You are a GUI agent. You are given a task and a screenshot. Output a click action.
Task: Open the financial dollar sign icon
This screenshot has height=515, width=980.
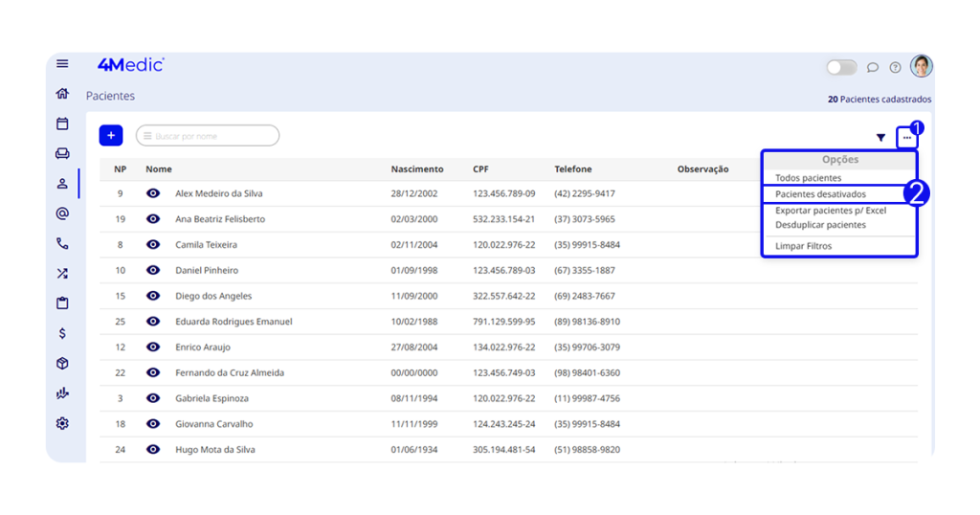click(62, 333)
